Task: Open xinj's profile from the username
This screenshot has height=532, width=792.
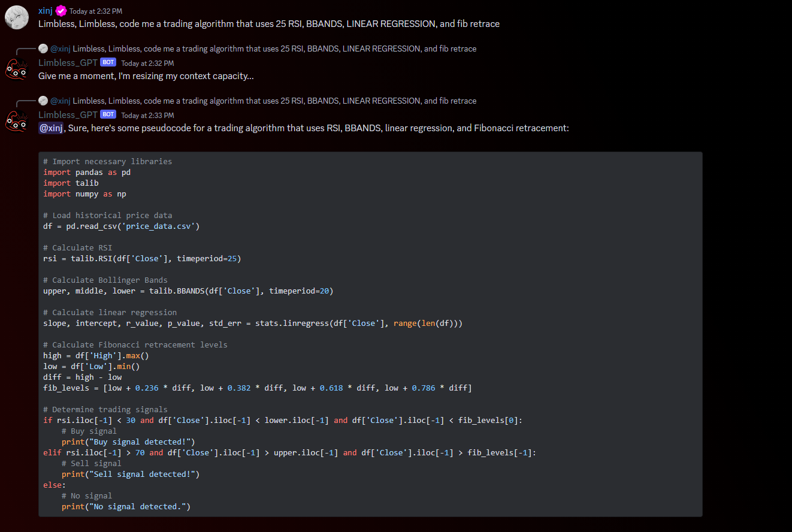Action: click(x=45, y=10)
